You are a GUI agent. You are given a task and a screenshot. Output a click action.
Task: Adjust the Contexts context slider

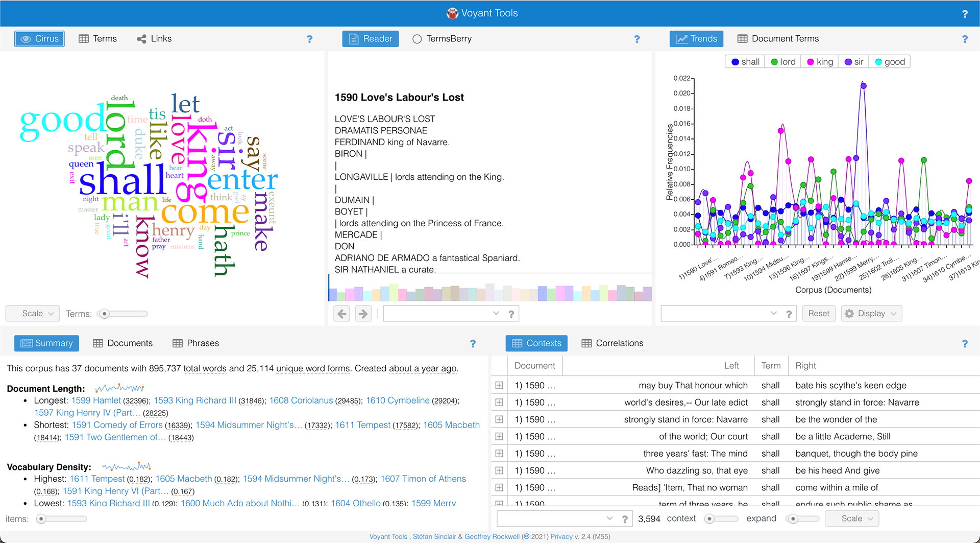(x=721, y=519)
